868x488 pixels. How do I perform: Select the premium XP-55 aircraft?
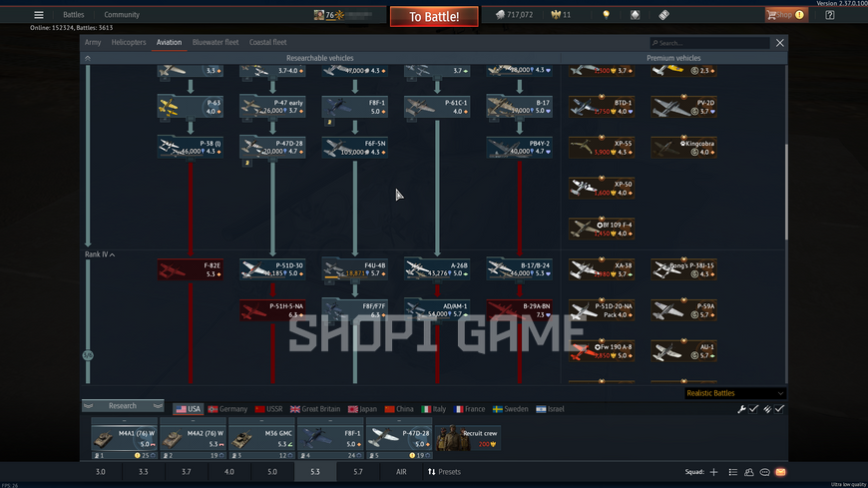click(x=602, y=148)
